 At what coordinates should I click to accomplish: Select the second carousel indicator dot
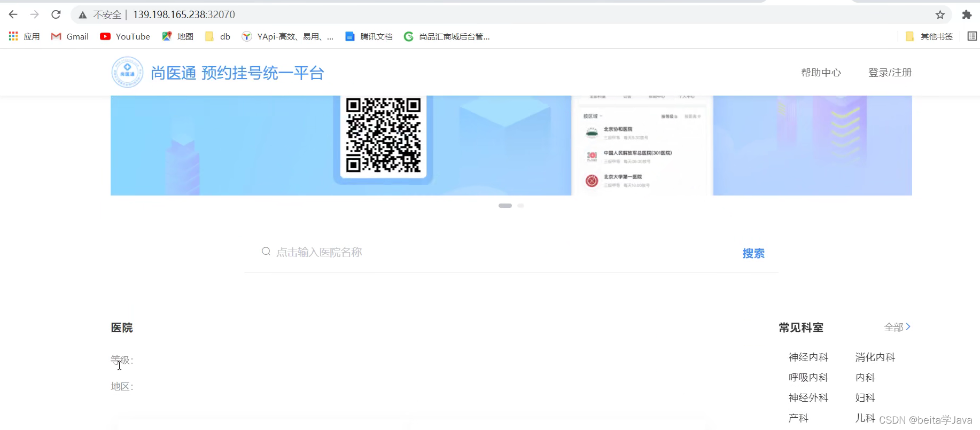(520, 206)
